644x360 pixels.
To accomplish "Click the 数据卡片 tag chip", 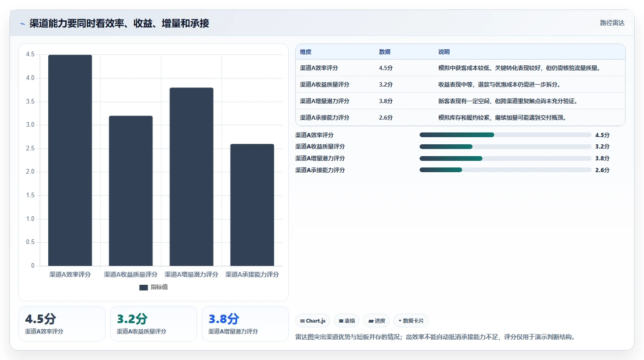I will (411, 321).
